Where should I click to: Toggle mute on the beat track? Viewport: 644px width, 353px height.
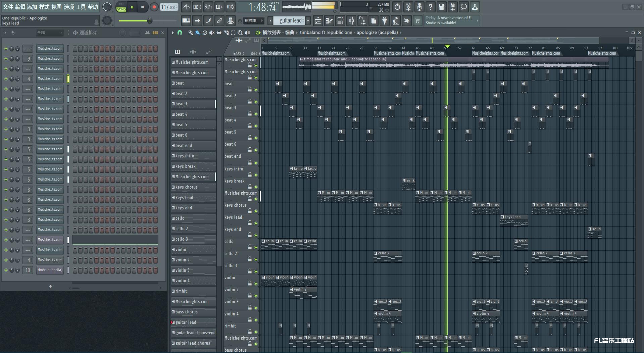tap(256, 90)
